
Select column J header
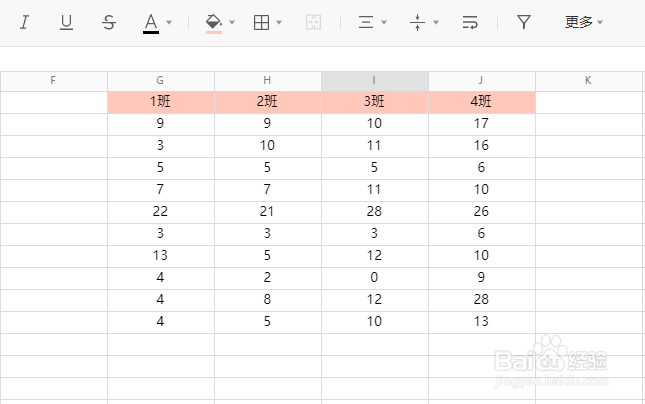coord(482,81)
